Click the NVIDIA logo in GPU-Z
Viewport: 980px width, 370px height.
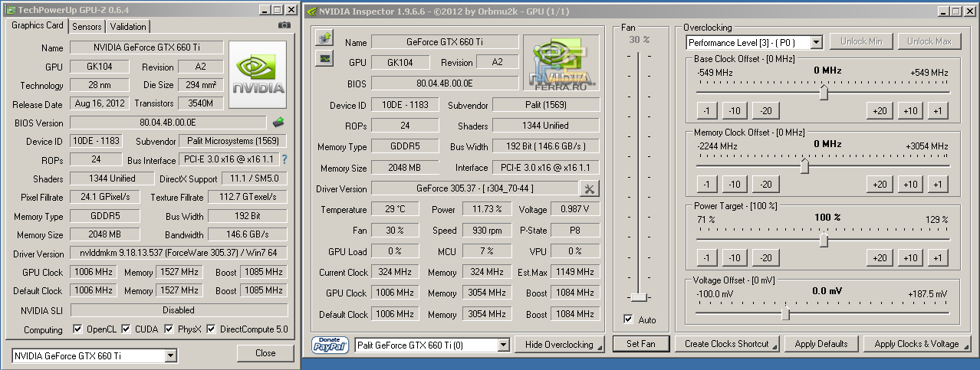[x=258, y=75]
